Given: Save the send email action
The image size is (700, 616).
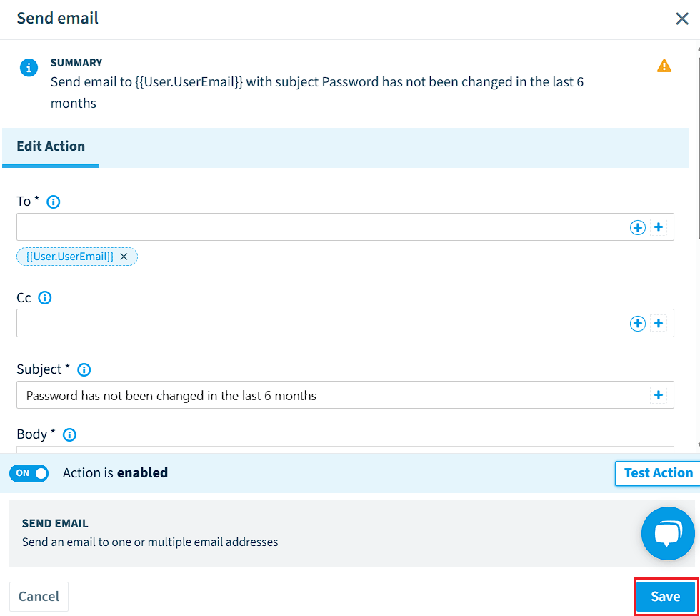Looking at the screenshot, I should coord(665,596).
